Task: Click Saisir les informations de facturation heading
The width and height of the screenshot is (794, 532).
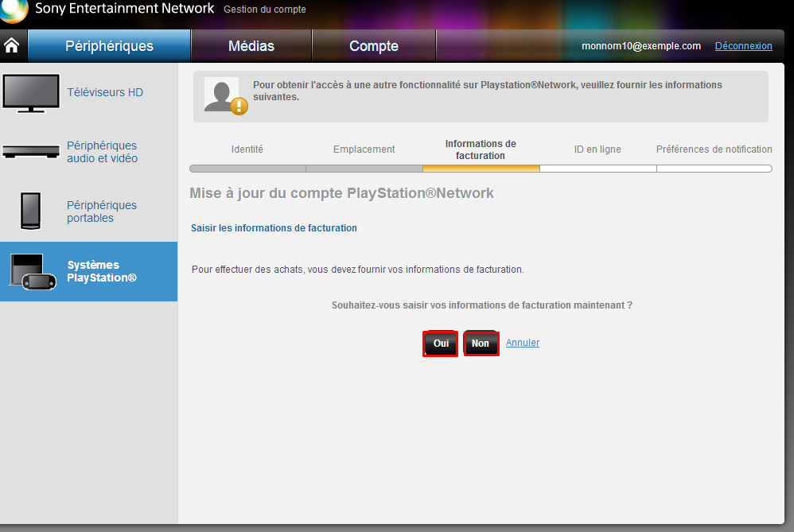Action: (274, 228)
